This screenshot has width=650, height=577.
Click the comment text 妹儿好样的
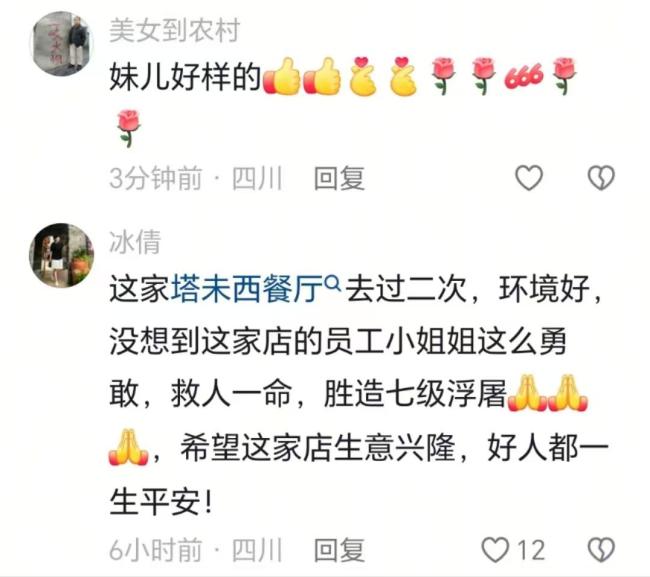(x=185, y=77)
